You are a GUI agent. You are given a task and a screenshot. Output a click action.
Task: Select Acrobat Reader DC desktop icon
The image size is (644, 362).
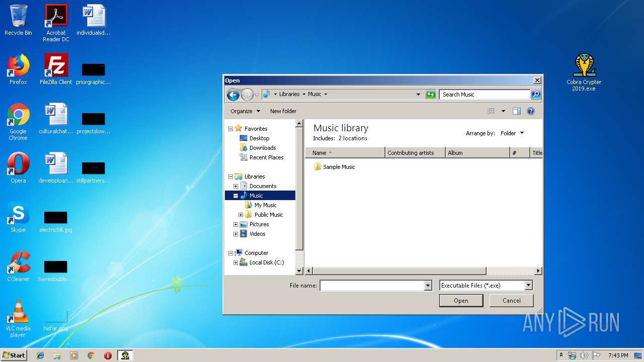click(x=56, y=23)
